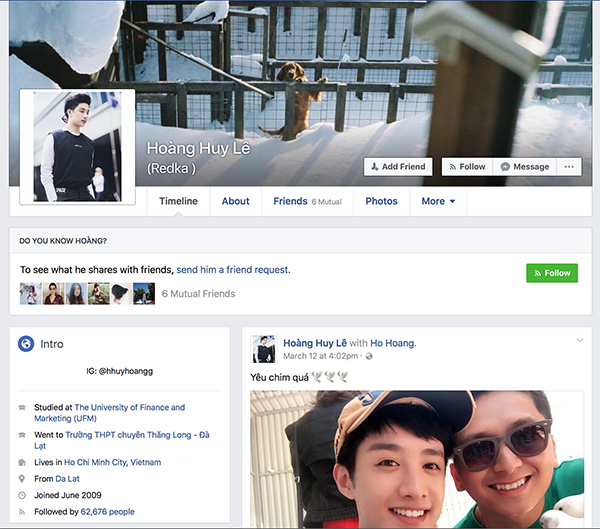Viewport: 600px width, 529px height.
Task: Click the first mutual friend avatar
Action: [30, 294]
